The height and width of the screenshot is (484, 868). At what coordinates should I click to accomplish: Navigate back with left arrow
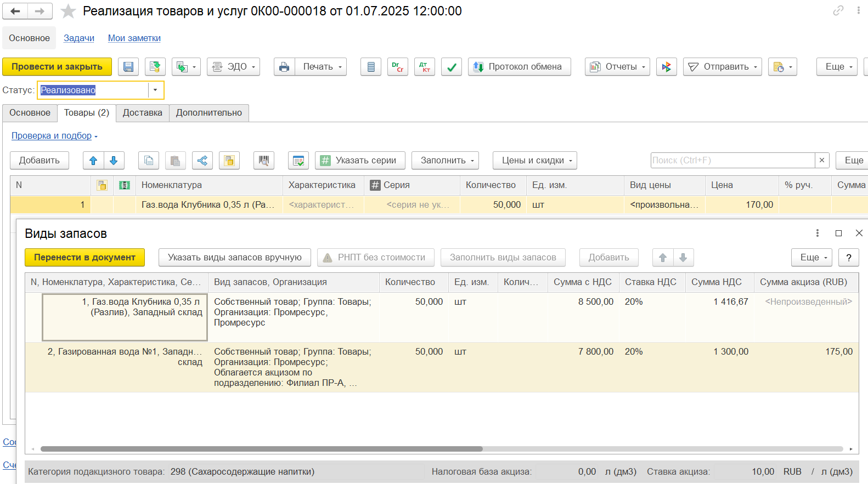pos(15,11)
